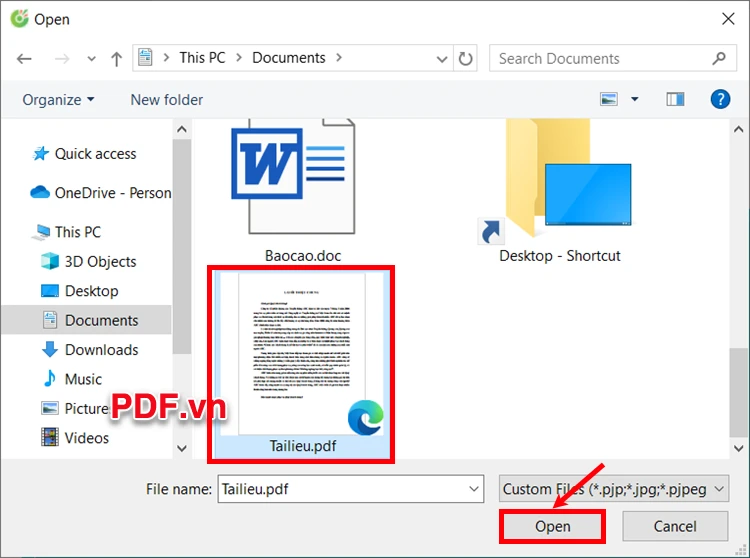This screenshot has height=558, width=750.
Task: Open recent locations dropdown arrow
Action: [x=91, y=59]
